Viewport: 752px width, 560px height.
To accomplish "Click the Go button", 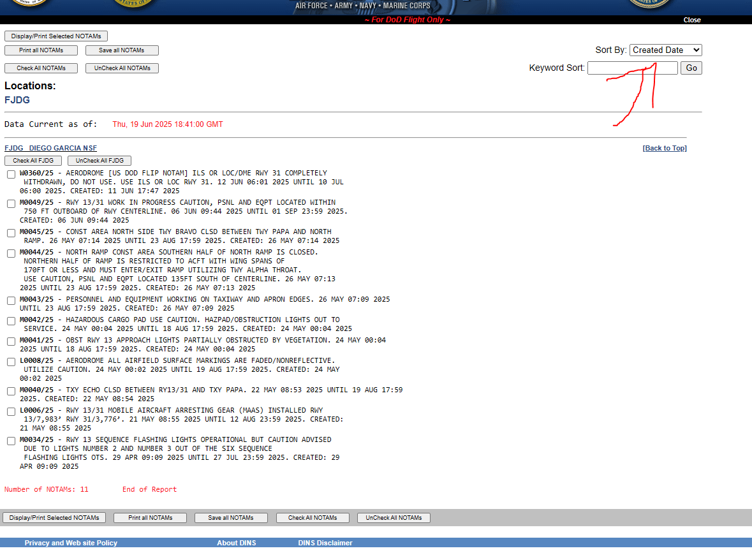I will pos(691,68).
